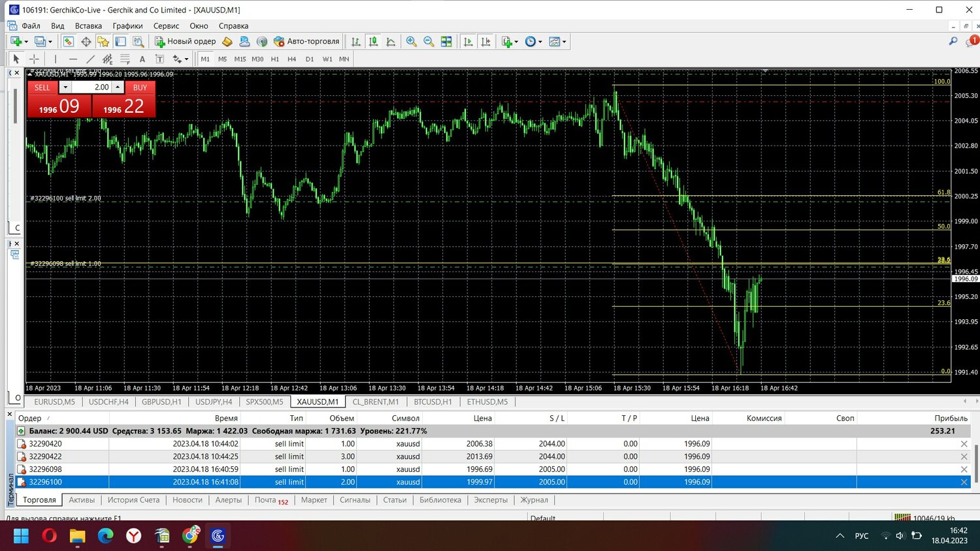Switch chart to bar chart type
Image resolution: width=980 pixels, height=551 pixels.
point(355,41)
